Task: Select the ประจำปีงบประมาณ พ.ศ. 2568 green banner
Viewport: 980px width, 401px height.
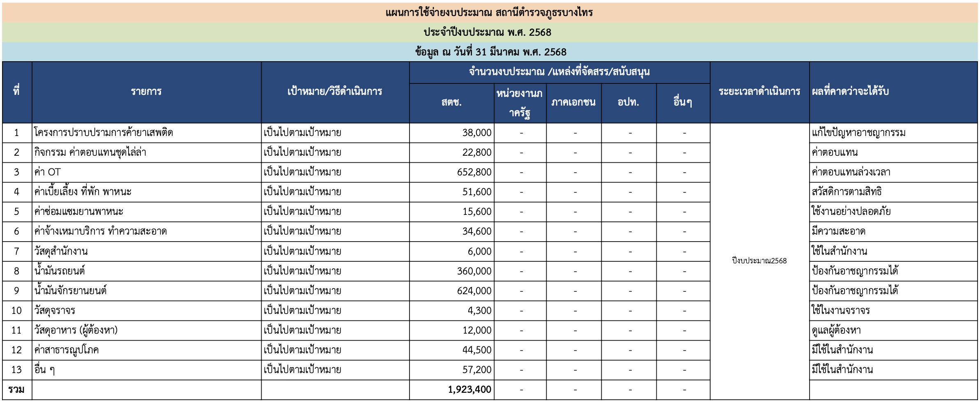Action: [488, 32]
